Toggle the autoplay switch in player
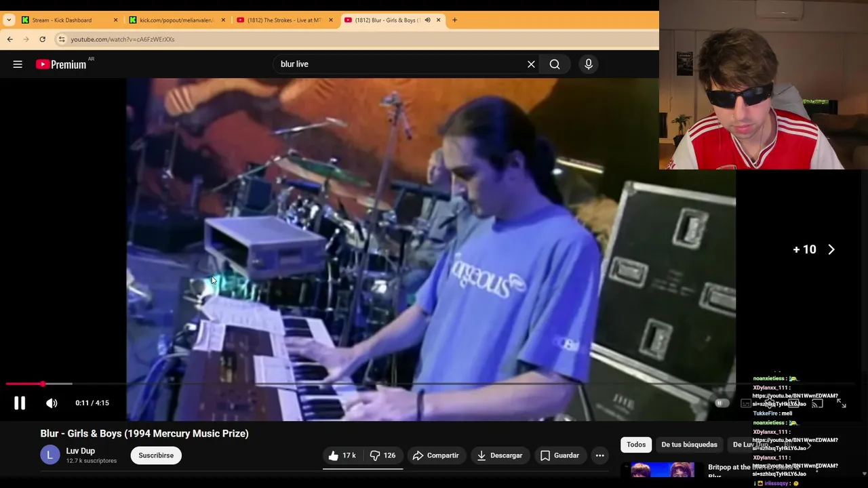 pos(722,403)
